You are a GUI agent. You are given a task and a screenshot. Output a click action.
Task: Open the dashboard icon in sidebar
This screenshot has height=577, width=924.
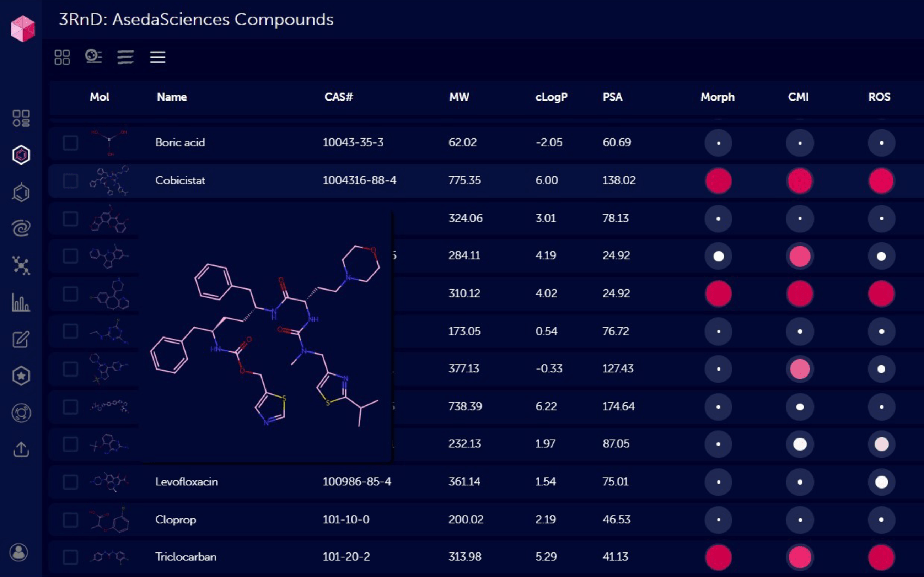point(21,118)
